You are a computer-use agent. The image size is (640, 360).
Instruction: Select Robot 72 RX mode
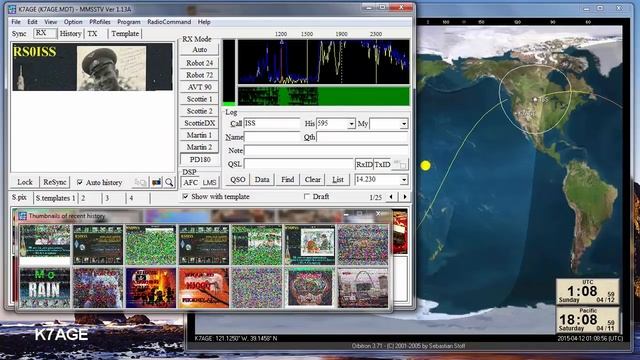coord(199,75)
